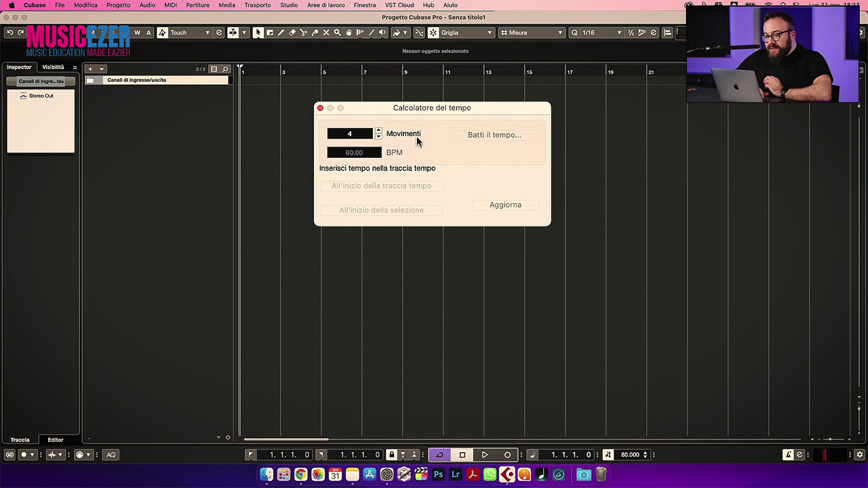Switch to the Visibilità tab
This screenshot has height=488, width=868.
pos(53,67)
